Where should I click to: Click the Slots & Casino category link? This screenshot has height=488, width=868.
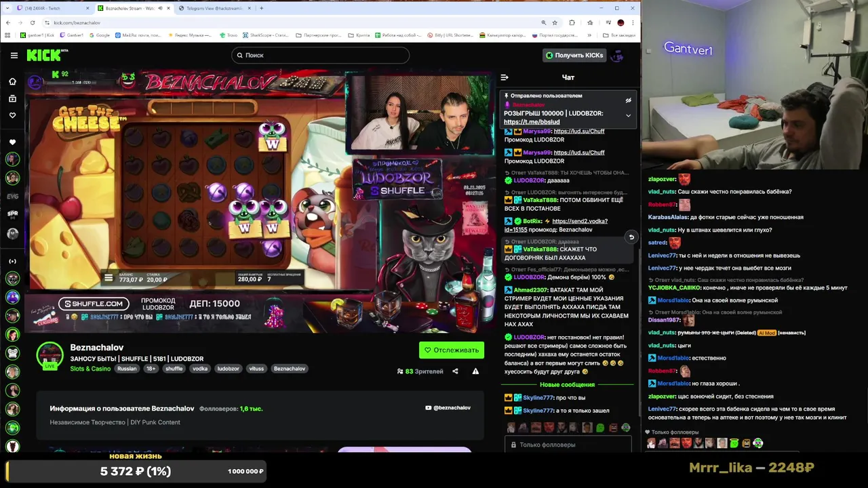[90, 369]
